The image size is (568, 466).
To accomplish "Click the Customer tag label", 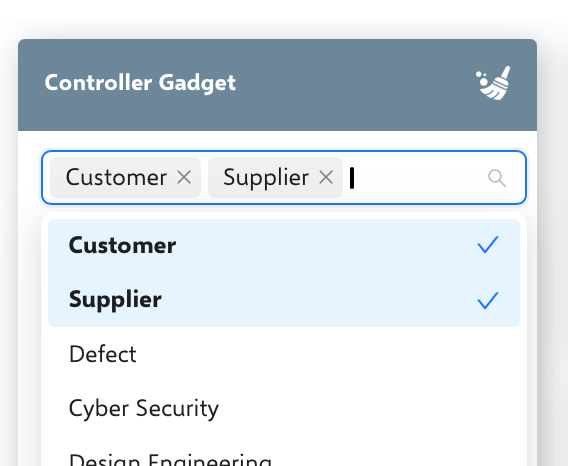I will pos(116,178).
